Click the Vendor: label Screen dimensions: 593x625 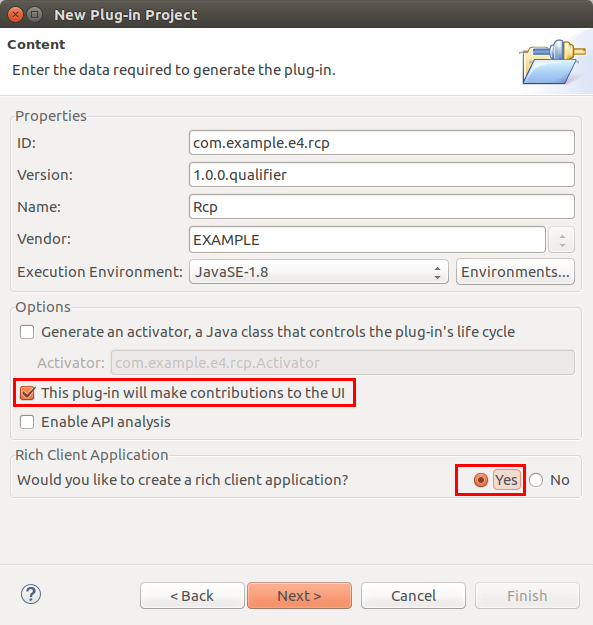coord(44,239)
